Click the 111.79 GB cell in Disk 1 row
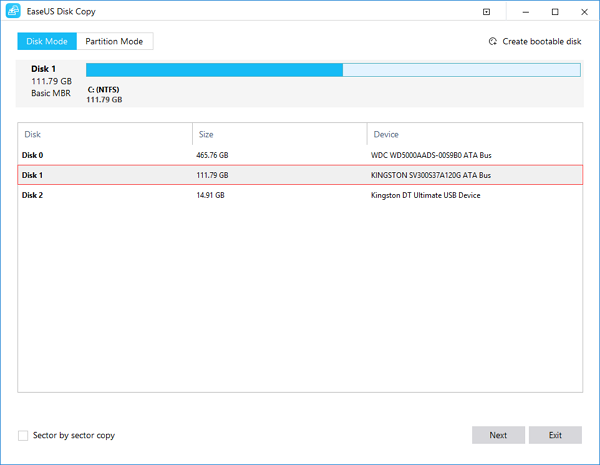This screenshot has width=600, height=465. pyautogui.click(x=212, y=175)
